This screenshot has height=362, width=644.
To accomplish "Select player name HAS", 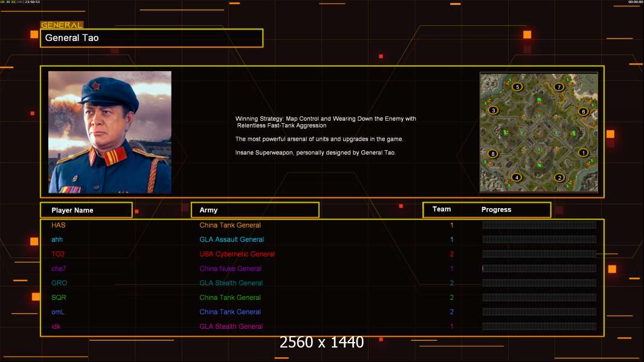I will 59,225.
